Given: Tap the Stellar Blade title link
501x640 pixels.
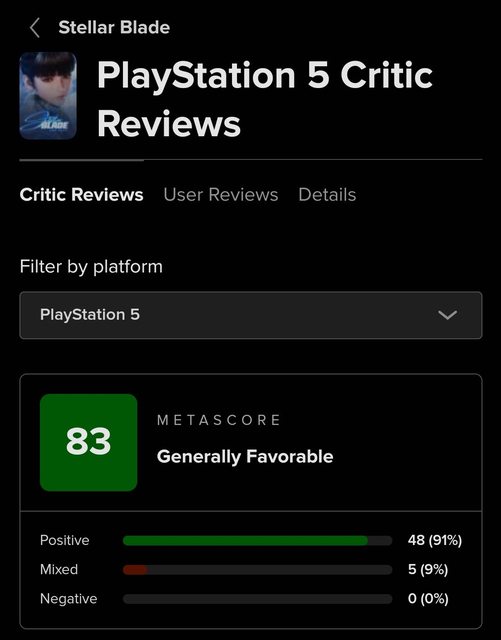Looking at the screenshot, I should click(114, 27).
